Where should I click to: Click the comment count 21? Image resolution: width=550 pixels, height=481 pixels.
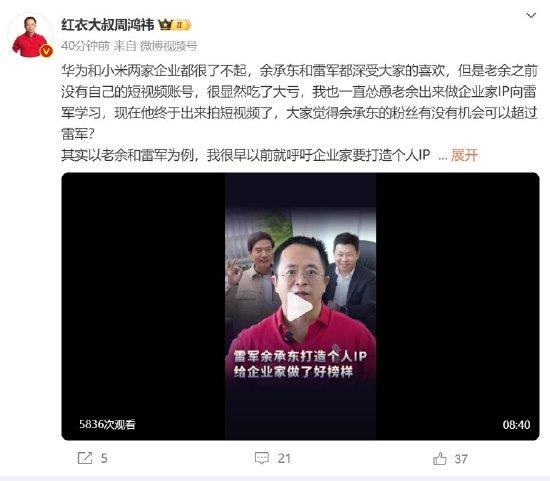click(284, 458)
